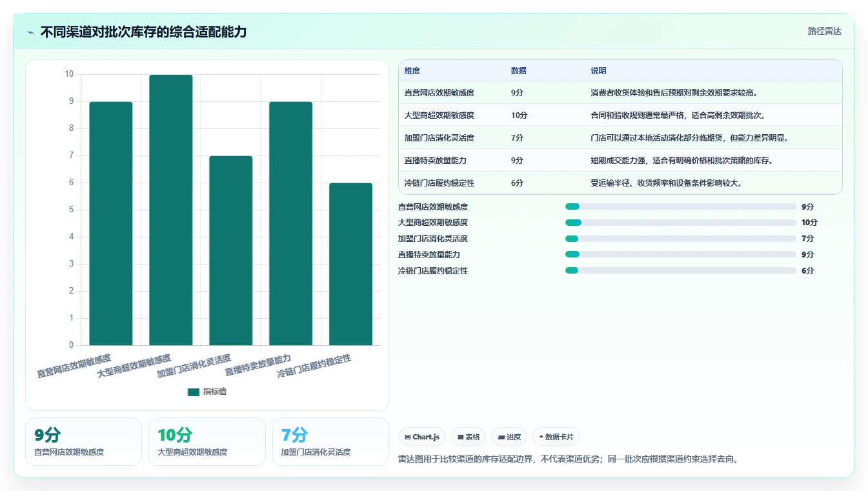Click the y-axis tick label 10
Screen dimensions: 868x491
[x=69, y=74]
